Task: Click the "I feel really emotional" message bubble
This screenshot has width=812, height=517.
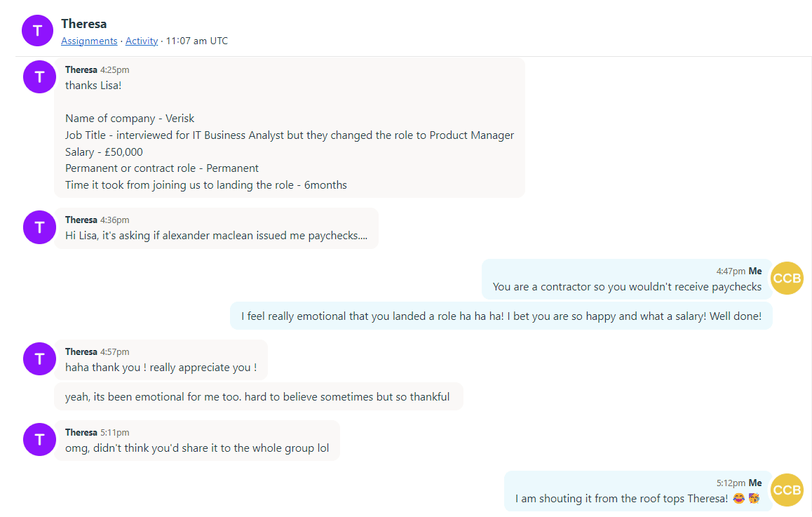Action: click(x=501, y=316)
